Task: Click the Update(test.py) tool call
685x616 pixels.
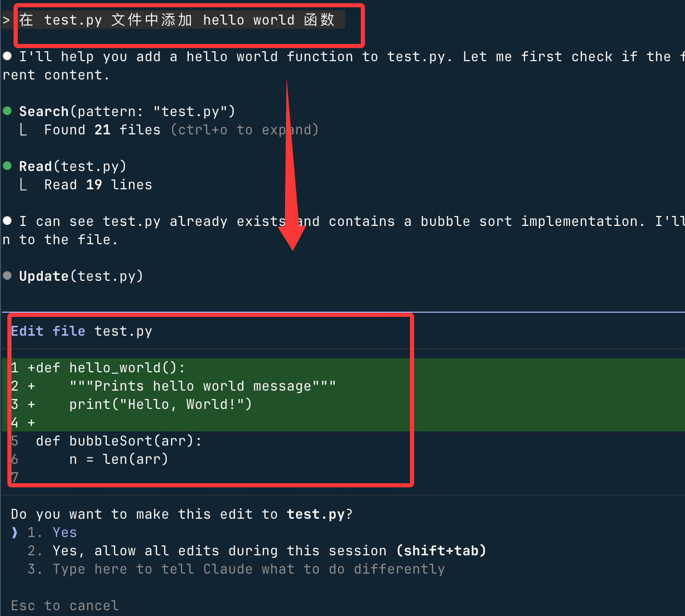Action: [x=81, y=276]
